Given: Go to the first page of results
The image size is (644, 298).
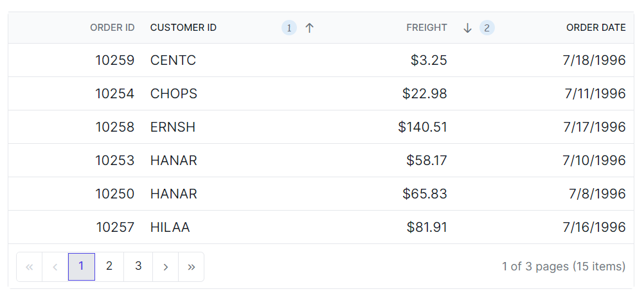Looking at the screenshot, I should (29, 267).
